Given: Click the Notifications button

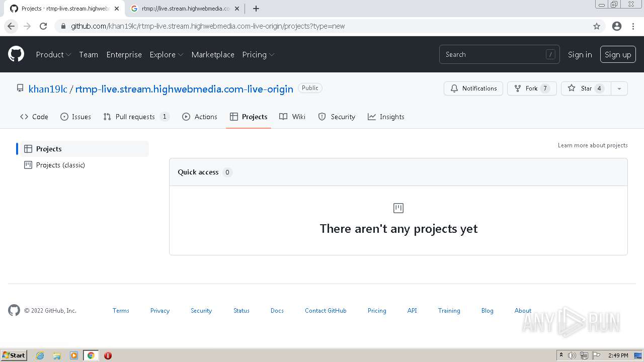Looking at the screenshot, I should (473, 88).
